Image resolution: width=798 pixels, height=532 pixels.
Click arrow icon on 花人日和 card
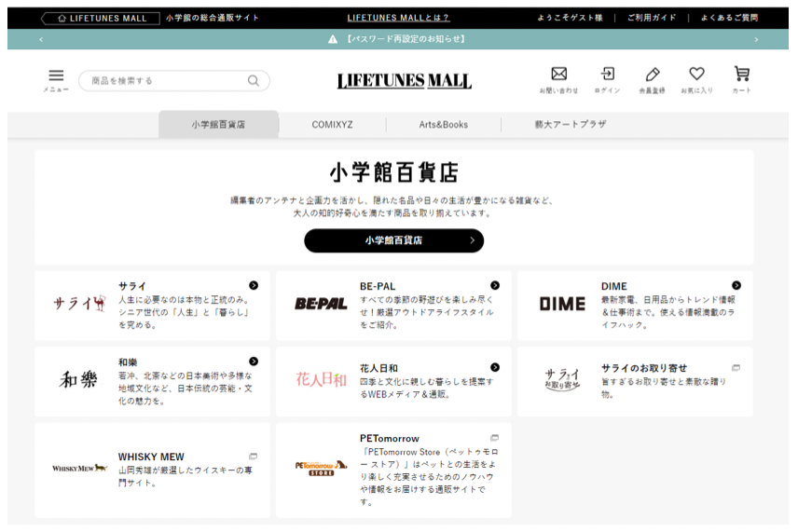(x=495, y=367)
